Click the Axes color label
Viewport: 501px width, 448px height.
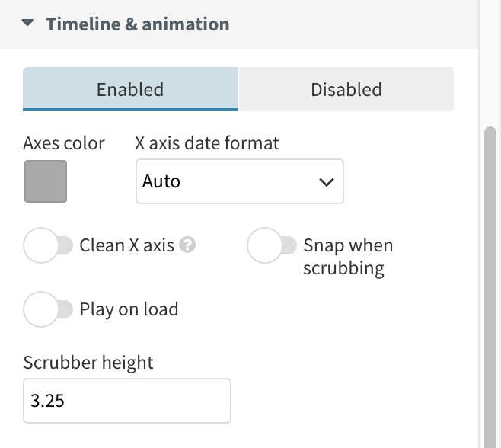pos(64,142)
